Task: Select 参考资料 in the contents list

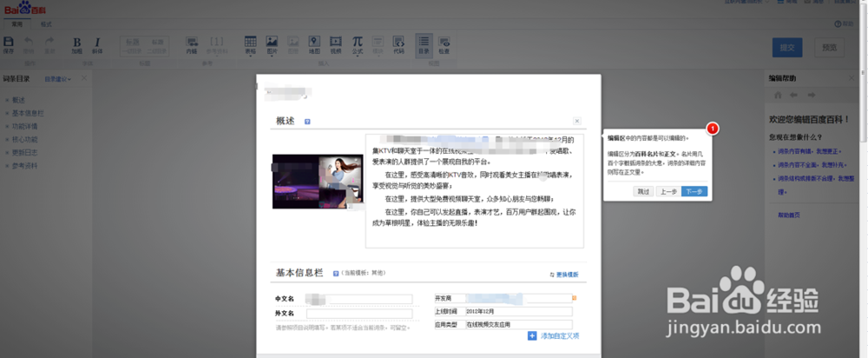Action: tap(25, 166)
